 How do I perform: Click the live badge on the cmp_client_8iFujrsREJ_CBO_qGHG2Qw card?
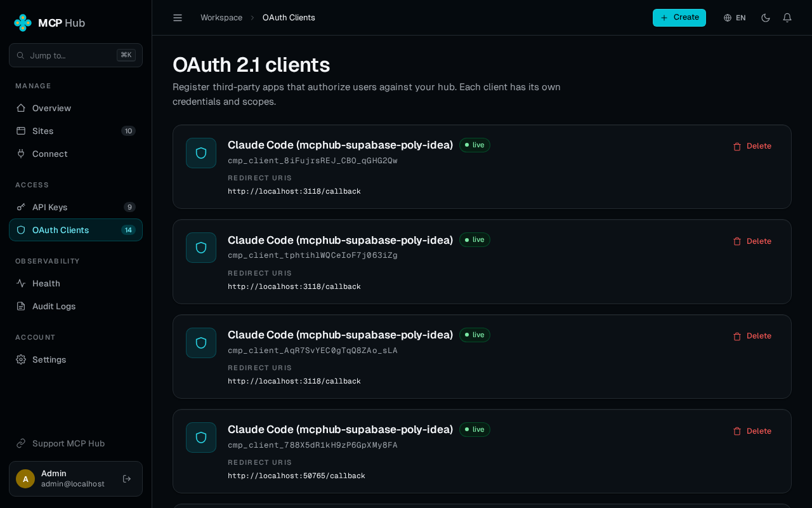point(475,145)
